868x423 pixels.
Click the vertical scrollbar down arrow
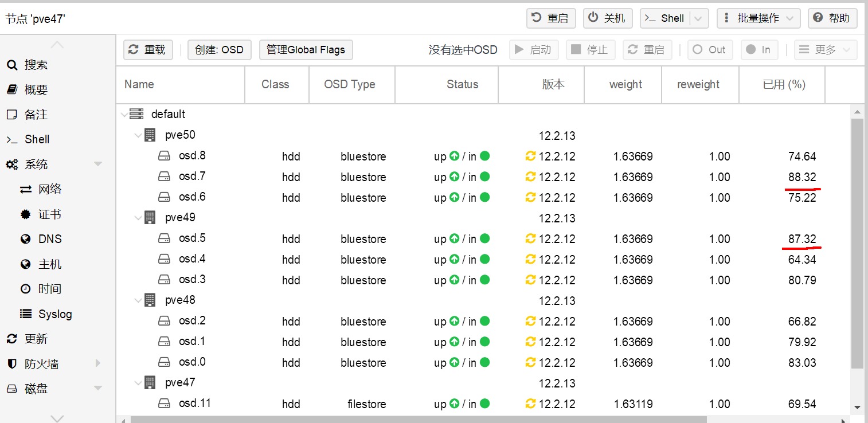coord(857,407)
